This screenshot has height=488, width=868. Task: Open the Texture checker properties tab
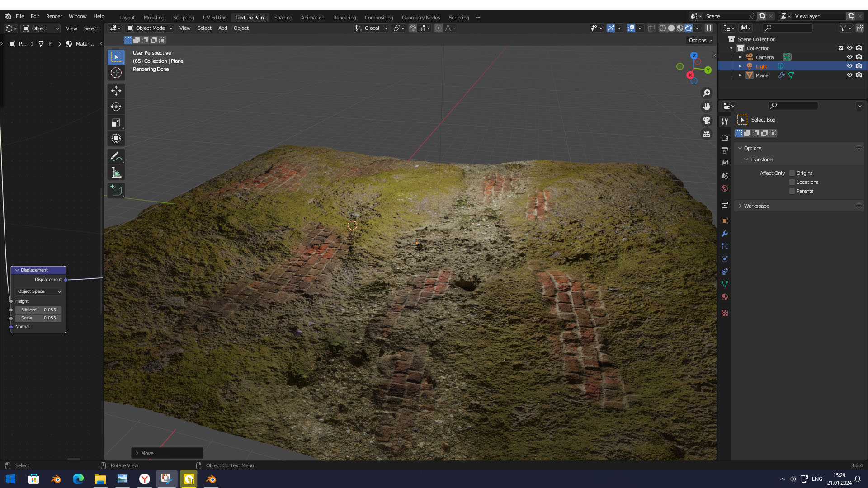coord(725,313)
